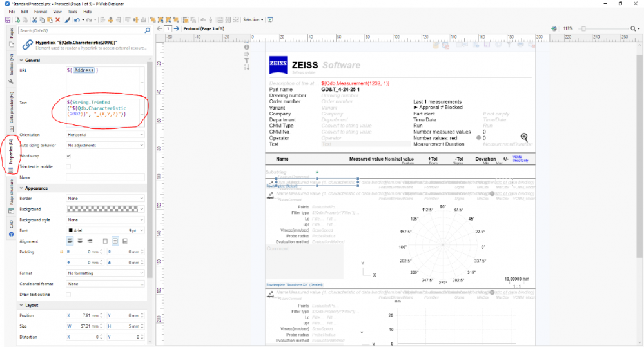Click the Cut scissors icon
Viewport: 644px width, 347px height.
(35, 20)
